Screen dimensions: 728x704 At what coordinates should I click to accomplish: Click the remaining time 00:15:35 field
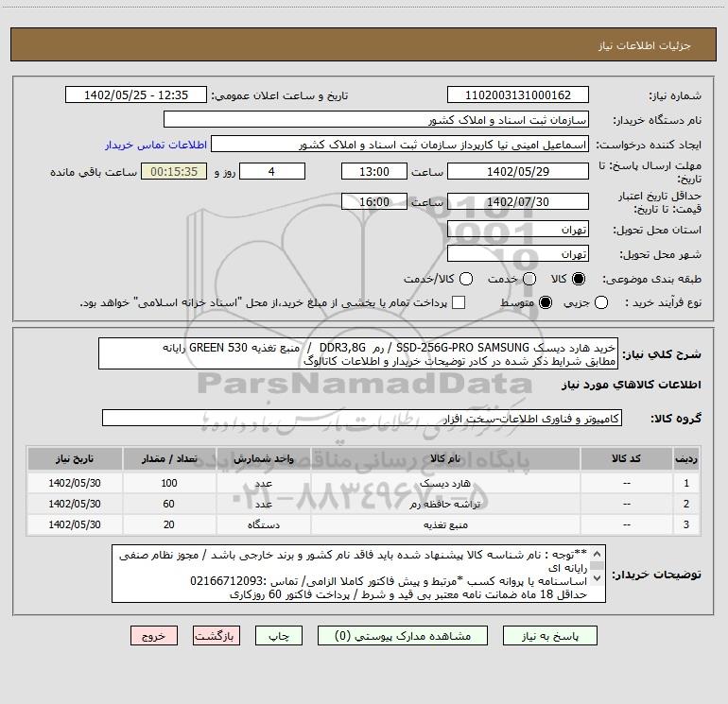click(x=174, y=171)
